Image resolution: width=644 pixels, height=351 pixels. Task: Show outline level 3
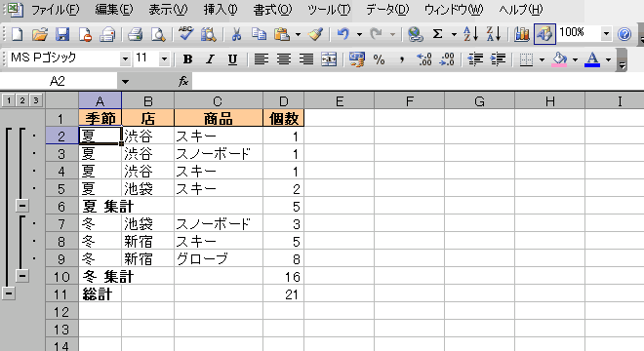click(x=36, y=100)
